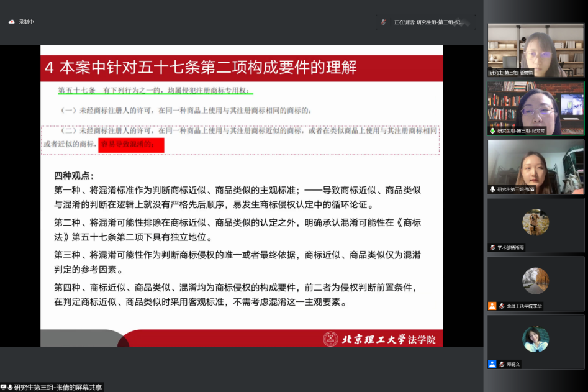Viewport: 588px width, 392px height.
Task: Select the green-bordered active speaker video
Action: pos(535,108)
